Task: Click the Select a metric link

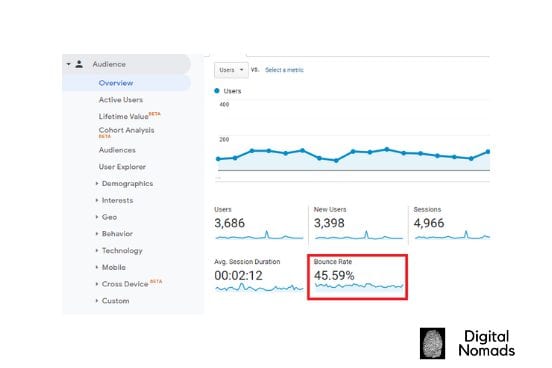Action: (x=284, y=70)
